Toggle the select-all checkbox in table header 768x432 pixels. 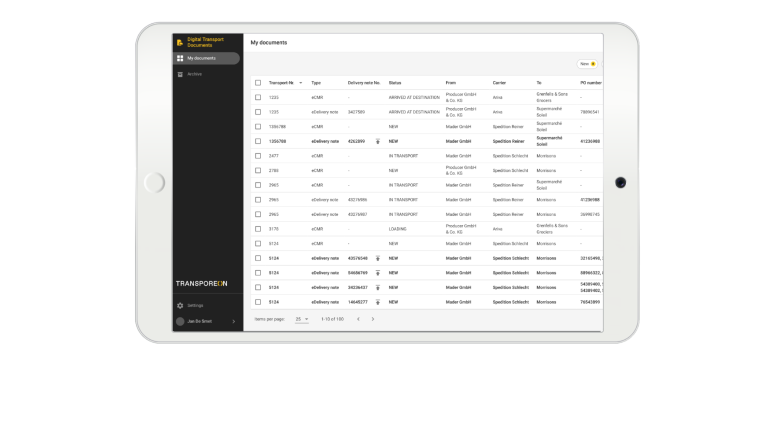point(257,82)
